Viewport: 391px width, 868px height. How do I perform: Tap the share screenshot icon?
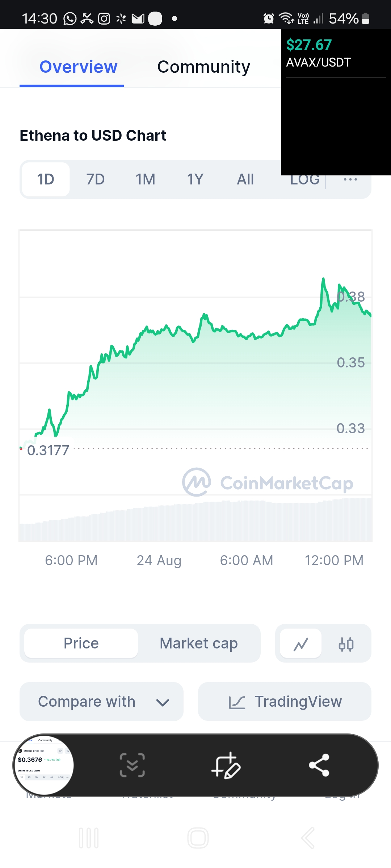tap(319, 765)
